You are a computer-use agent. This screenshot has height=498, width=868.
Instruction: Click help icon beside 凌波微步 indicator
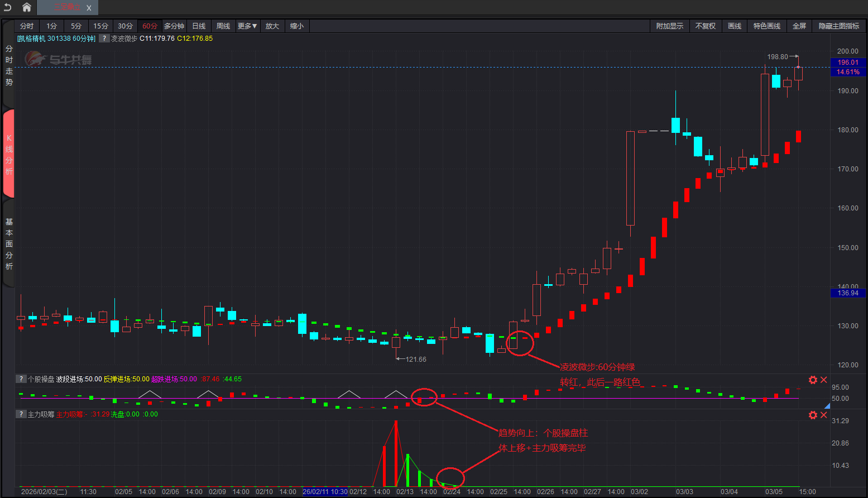(104, 39)
